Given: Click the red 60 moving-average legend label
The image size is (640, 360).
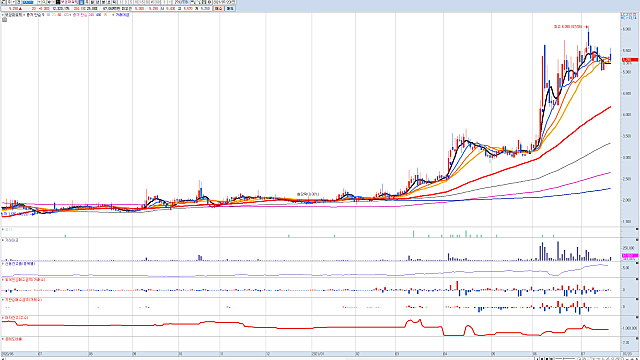Looking at the screenshot, I should pos(59,15).
